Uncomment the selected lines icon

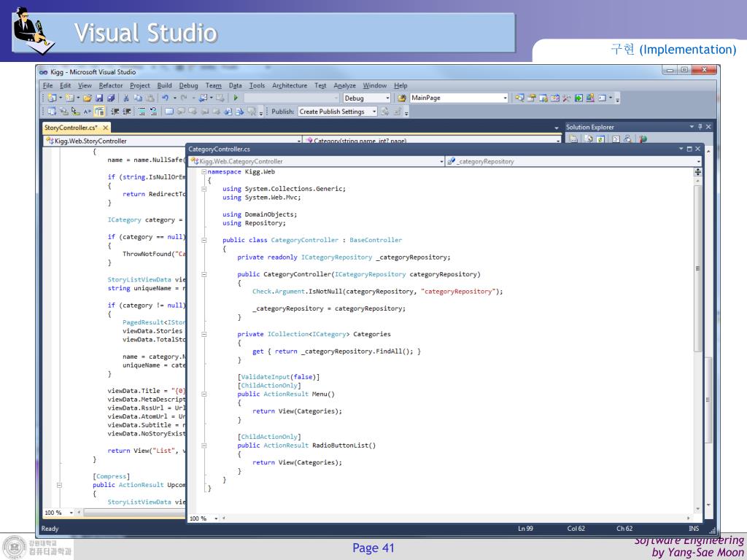point(153,112)
